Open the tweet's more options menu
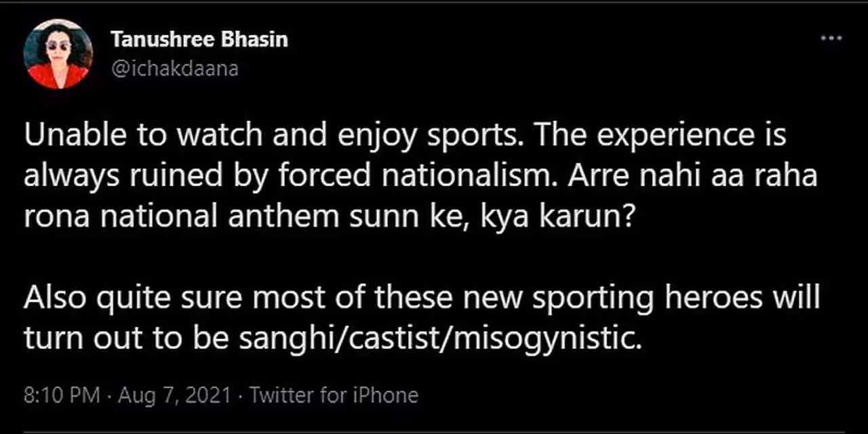868x434 pixels. 831,39
